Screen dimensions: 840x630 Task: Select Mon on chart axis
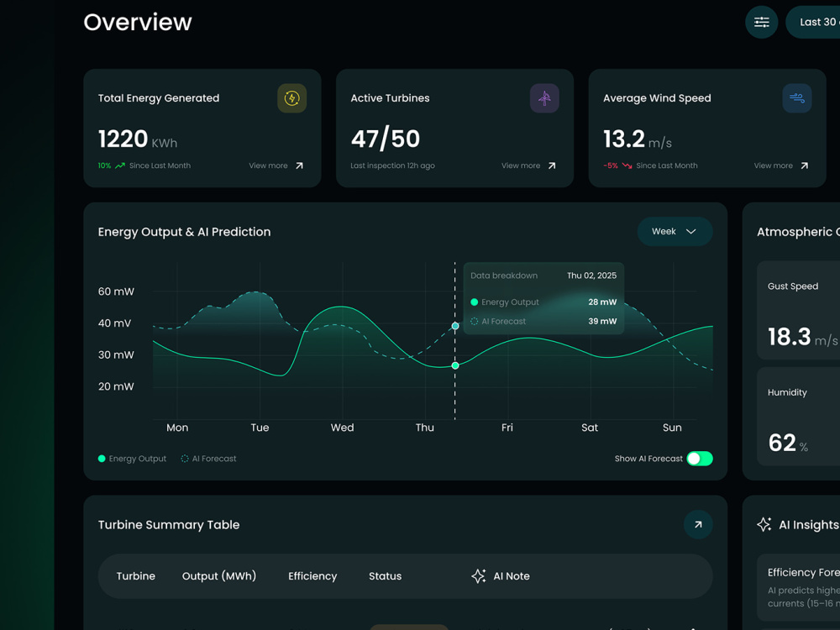tap(177, 428)
